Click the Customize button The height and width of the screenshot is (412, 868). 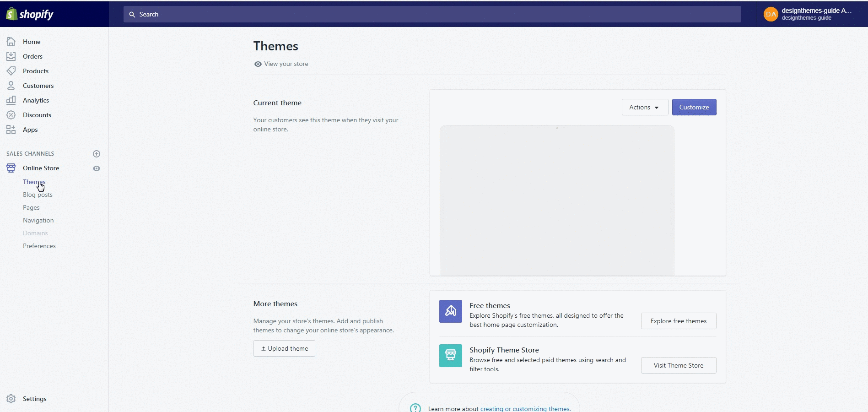(694, 107)
